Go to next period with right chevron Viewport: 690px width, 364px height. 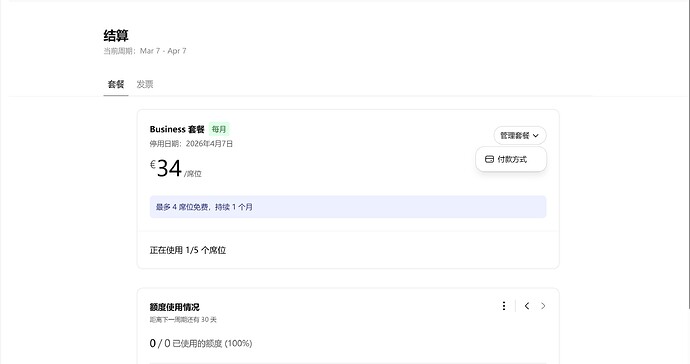(543, 306)
